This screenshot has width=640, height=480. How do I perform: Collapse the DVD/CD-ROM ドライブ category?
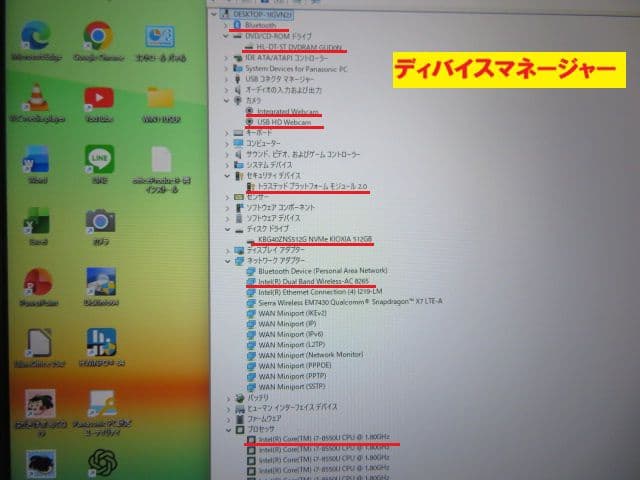[x=226, y=36]
